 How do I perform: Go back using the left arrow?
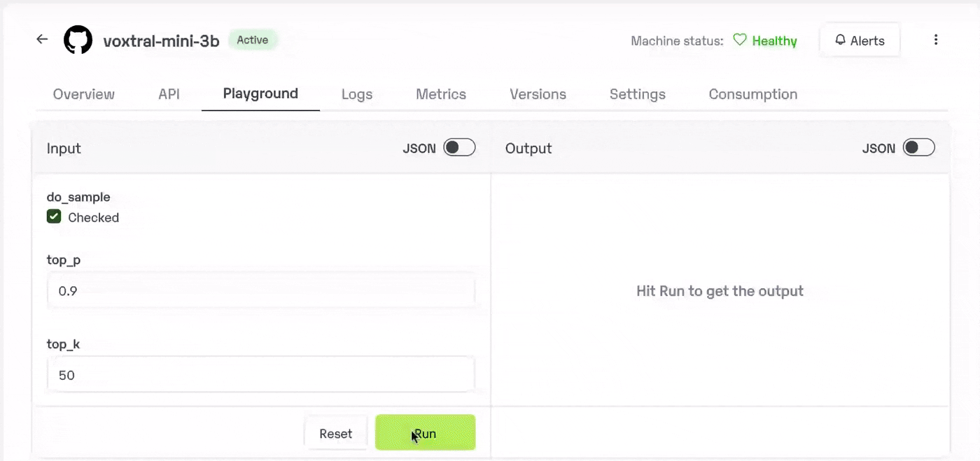pos(42,40)
